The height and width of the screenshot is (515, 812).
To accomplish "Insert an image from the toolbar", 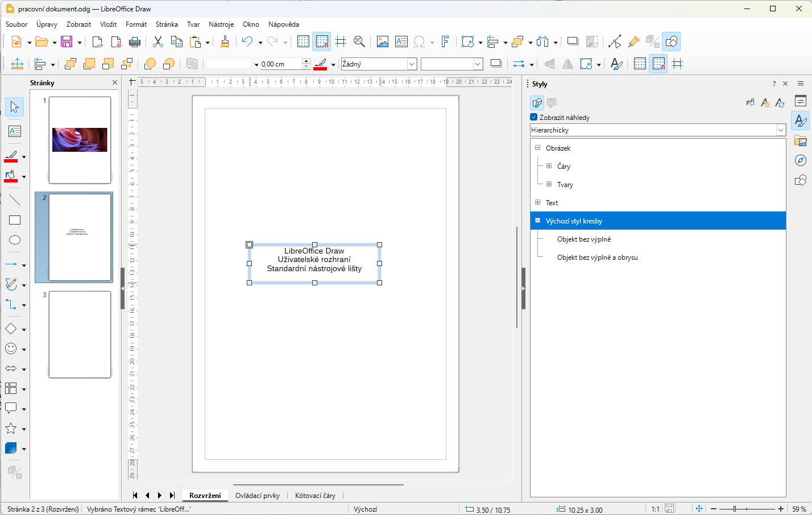I will pyautogui.click(x=383, y=41).
